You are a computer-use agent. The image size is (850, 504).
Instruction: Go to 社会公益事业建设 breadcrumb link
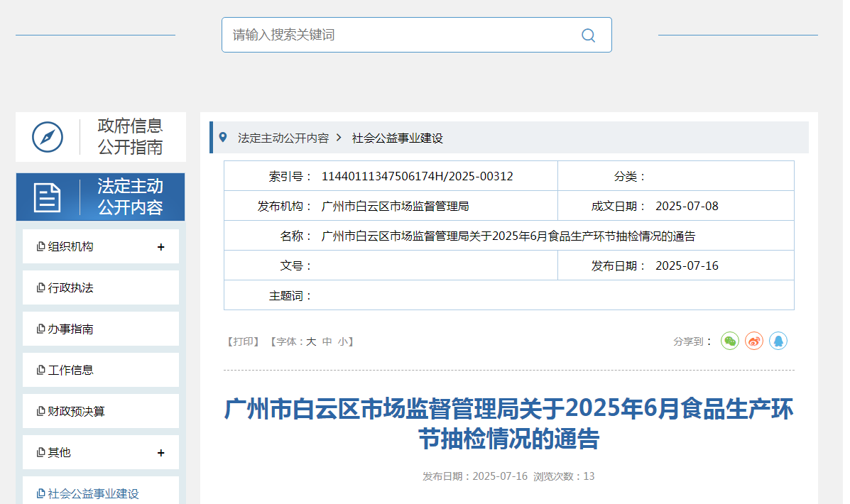point(398,138)
